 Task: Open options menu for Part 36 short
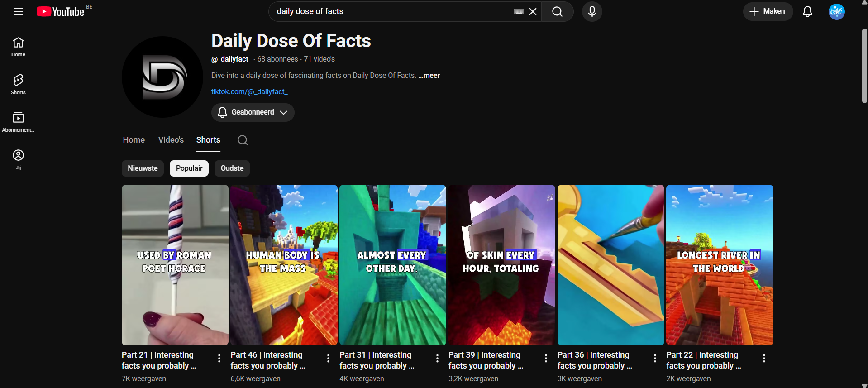(655, 359)
